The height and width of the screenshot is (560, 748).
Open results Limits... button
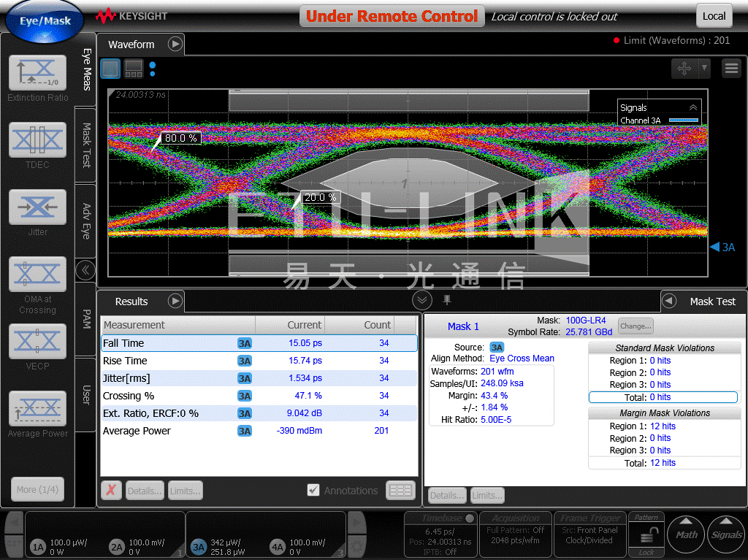[x=186, y=491]
